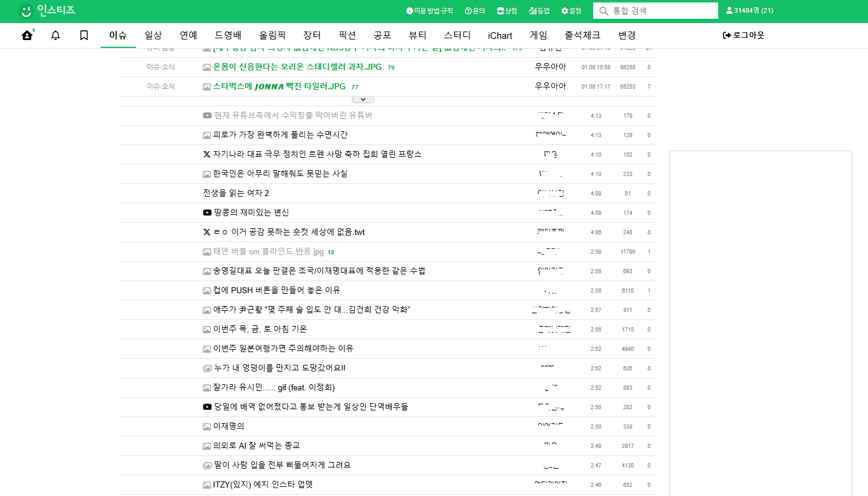Click 로그아웃 logout button
Image resolution: width=868 pixels, height=496 pixels.
point(744,35)
